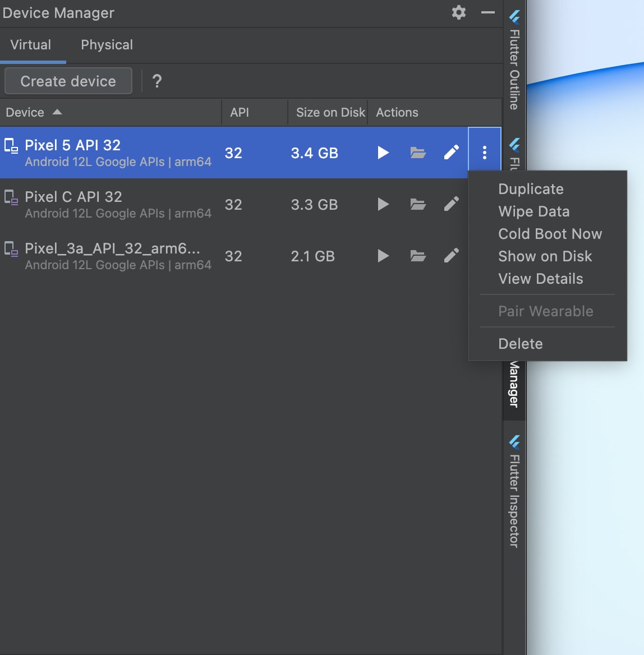Open Pixel C API 32 folder icon
Screen dimensions: 644x655
[x=417, y=204]
